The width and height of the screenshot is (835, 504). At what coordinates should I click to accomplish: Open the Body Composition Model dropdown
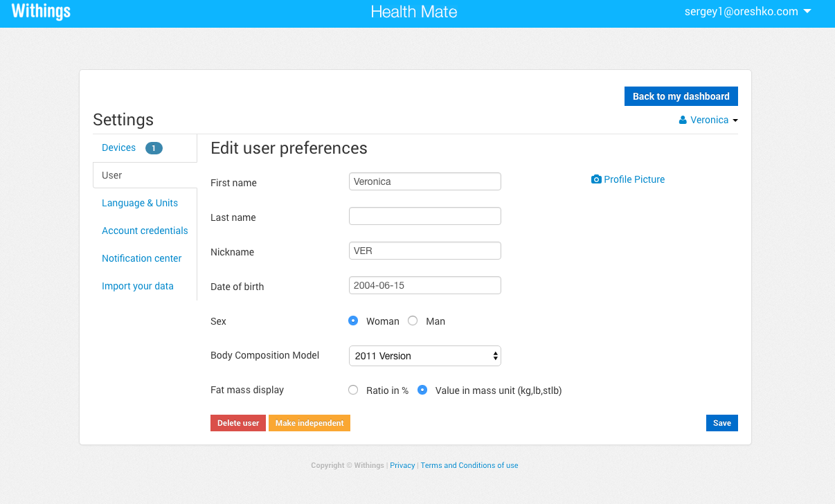(x=425, y=356)
